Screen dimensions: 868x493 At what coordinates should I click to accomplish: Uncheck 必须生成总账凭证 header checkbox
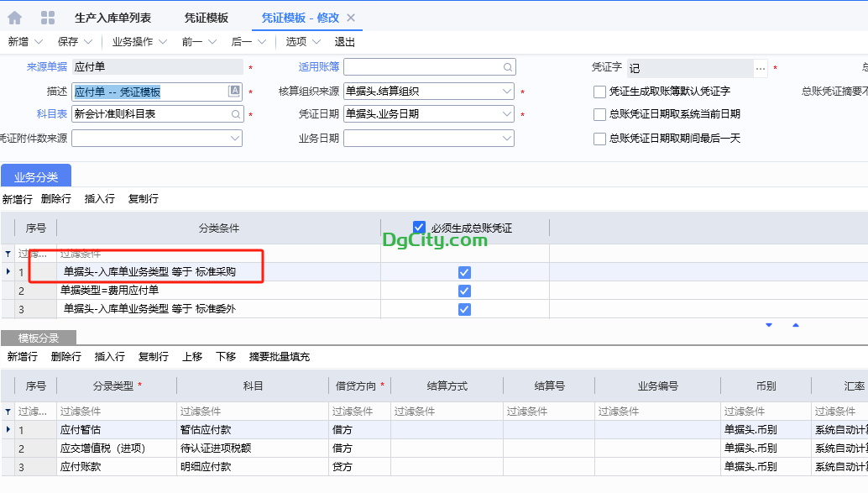(418, 227)
